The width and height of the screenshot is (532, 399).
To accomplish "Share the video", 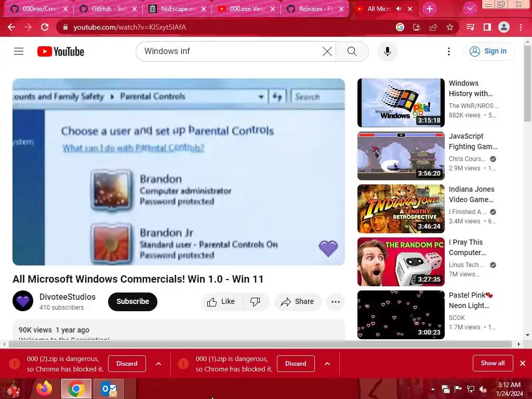I will click(298, 302).
